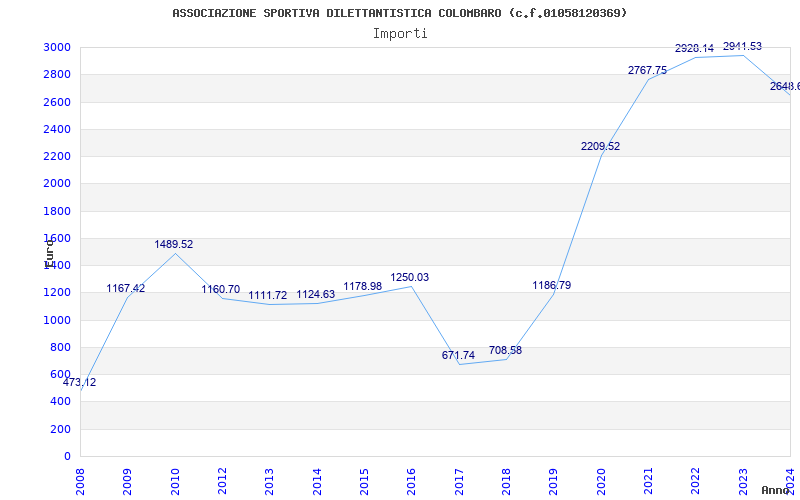Click the 2800 y-axis value
The image size is (800, 500).
click(x=57, y=74)
